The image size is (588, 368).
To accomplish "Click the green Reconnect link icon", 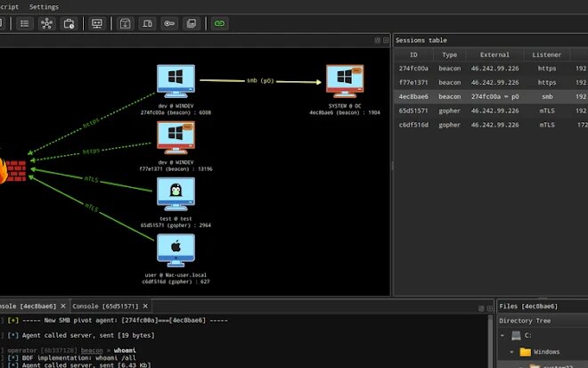I will 220,24.
